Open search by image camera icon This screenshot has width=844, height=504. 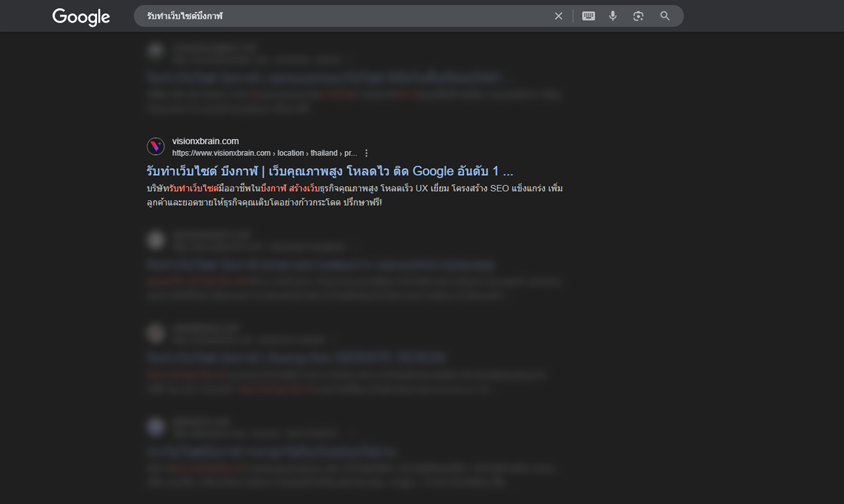tap(638, 16)
